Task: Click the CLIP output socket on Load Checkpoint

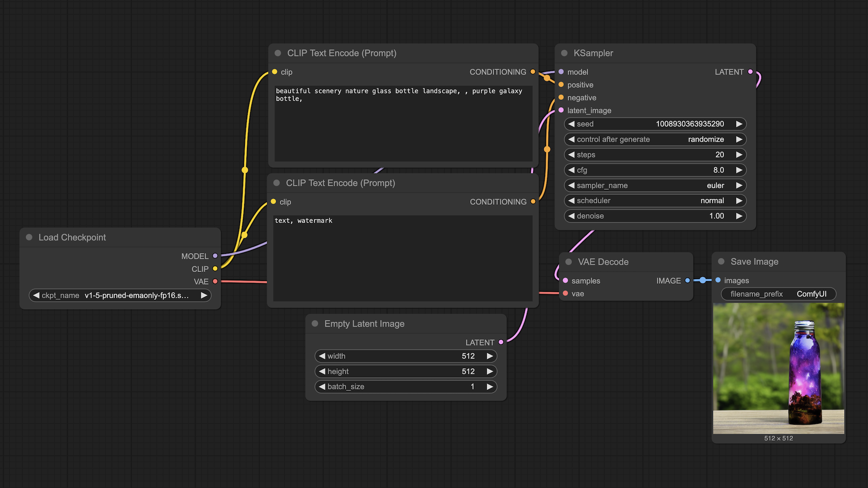Action: [215, 268]
